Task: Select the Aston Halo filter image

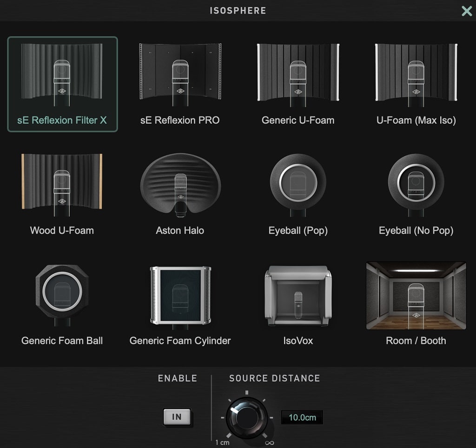Action: tap(180, 185)
